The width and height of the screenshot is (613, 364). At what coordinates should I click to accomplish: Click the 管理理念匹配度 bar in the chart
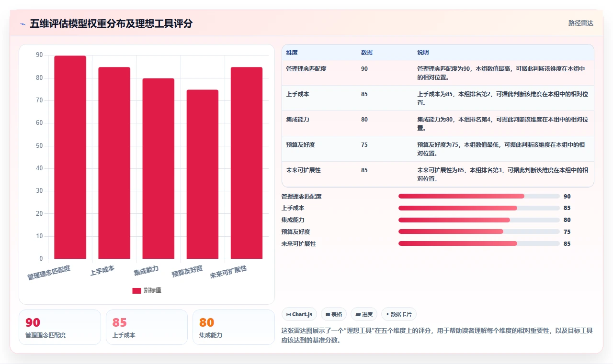tap(70, 157)
